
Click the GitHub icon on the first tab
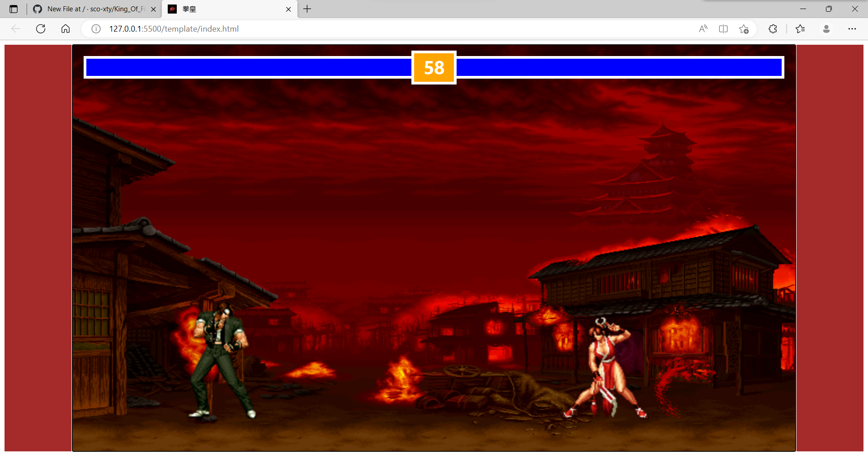point(37,9)
